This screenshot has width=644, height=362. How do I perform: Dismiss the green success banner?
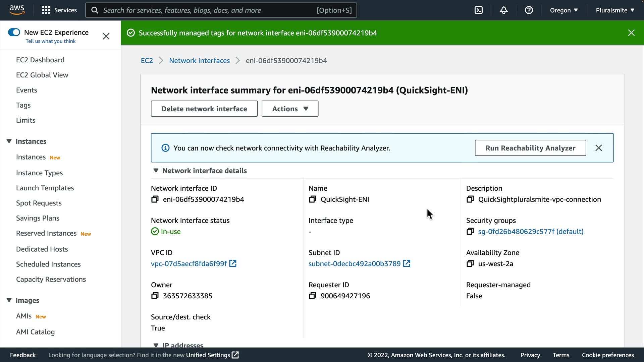631,33
